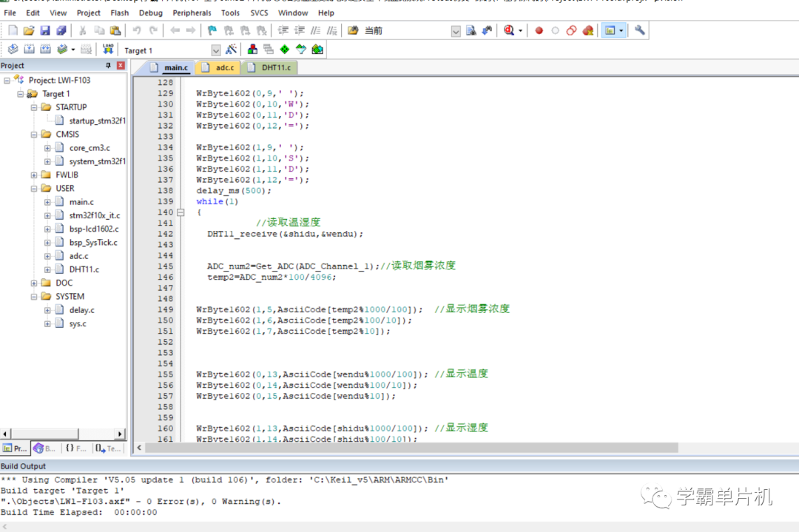Create a new file from the toolbar
799x532 pixels.
pyautogui.click(x=13, y=30)
